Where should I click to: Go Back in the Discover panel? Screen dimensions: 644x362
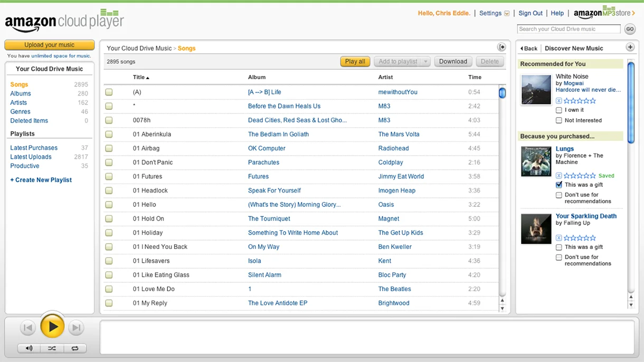(528, 48)
